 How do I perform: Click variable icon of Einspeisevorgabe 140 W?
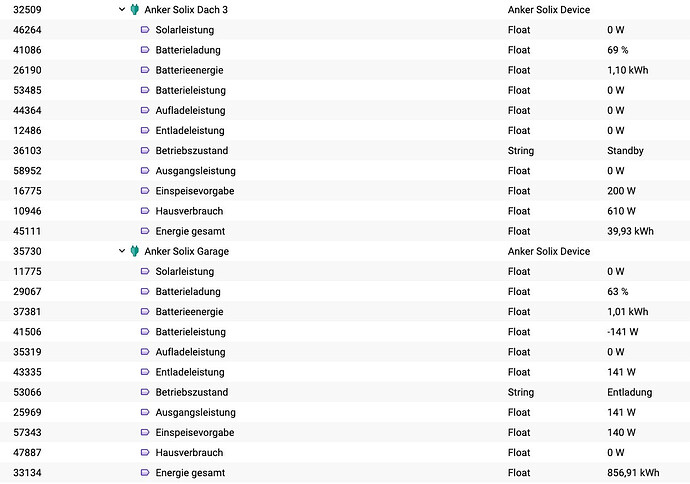[x=145, y=433]
